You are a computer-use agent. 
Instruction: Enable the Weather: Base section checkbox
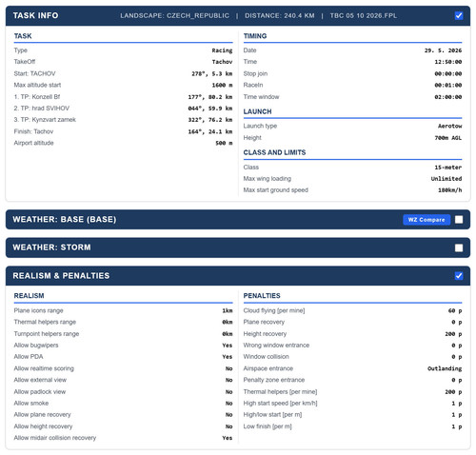tap(459, 220)
